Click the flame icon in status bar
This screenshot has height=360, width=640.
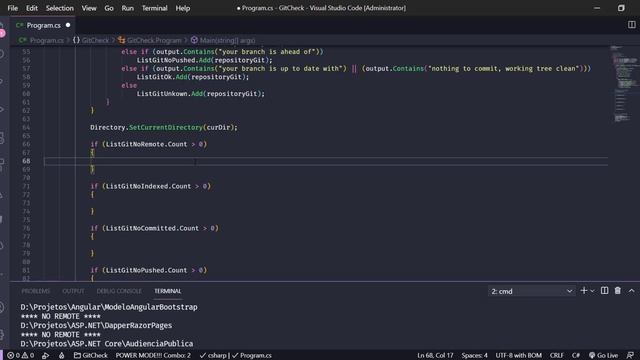pos(62,356)
